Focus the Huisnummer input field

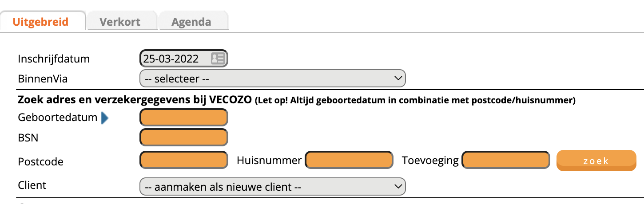349,160
